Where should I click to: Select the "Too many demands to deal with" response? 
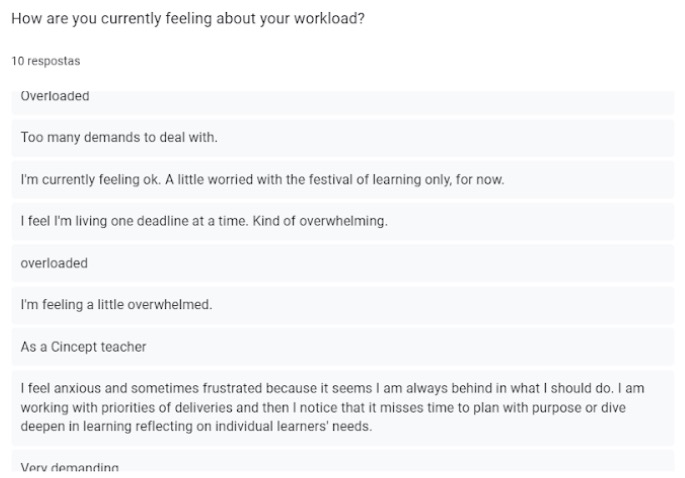click(x=119, y=137)
